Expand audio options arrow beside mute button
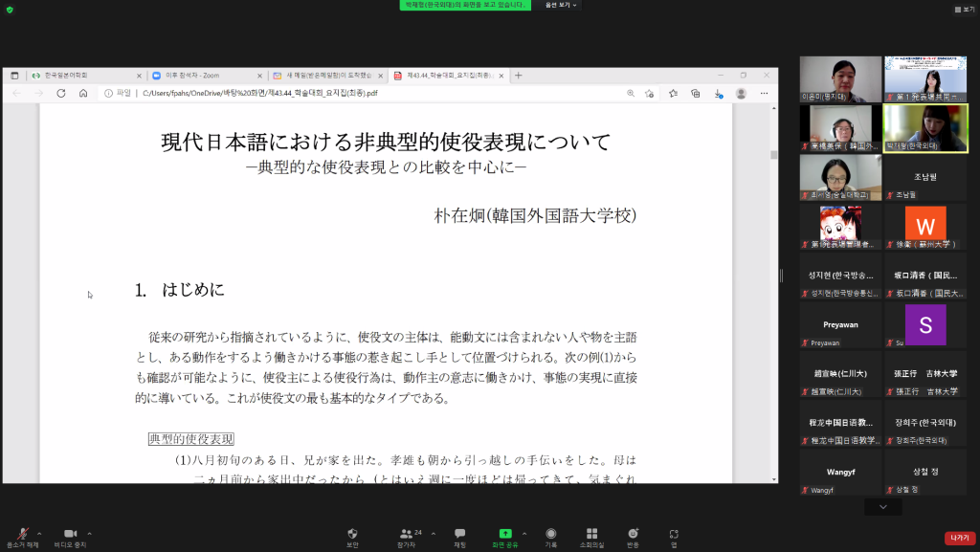 click(x=39, y=534)
